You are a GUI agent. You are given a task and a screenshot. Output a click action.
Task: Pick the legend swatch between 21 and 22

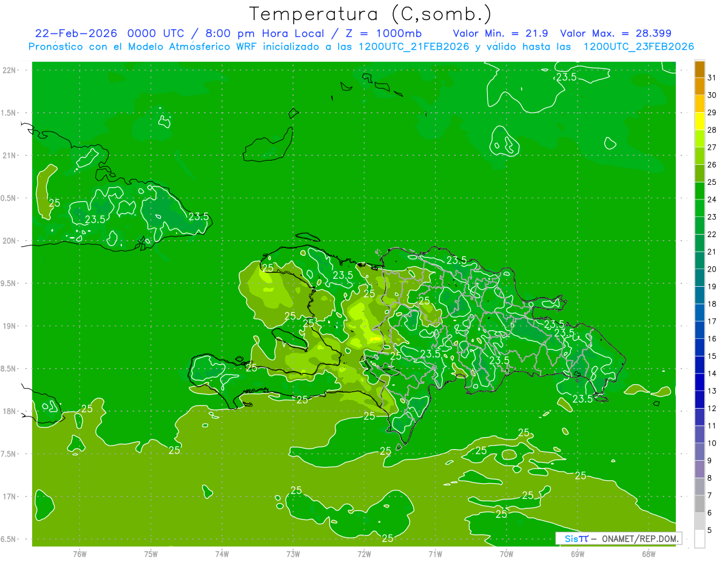699,243
